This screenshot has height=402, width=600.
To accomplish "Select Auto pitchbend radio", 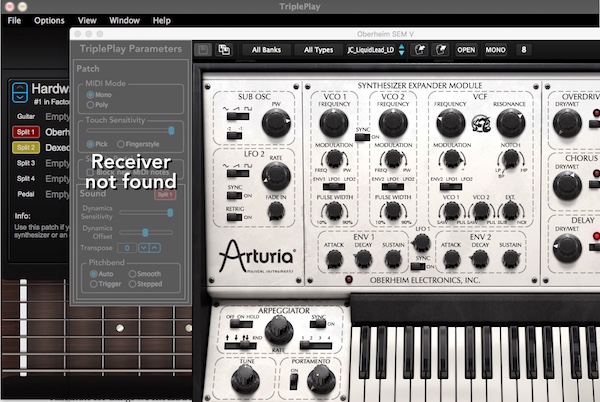I will (x=93, y=274).
